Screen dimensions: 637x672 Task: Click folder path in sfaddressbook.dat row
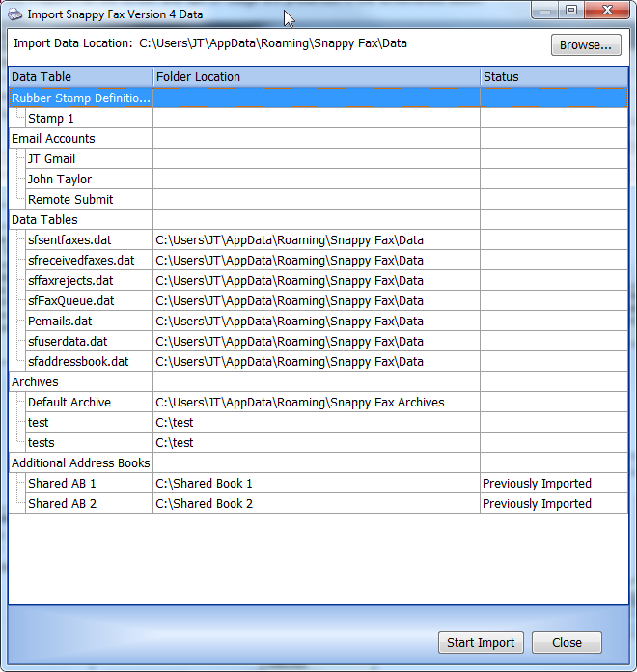tap(290, 362)
